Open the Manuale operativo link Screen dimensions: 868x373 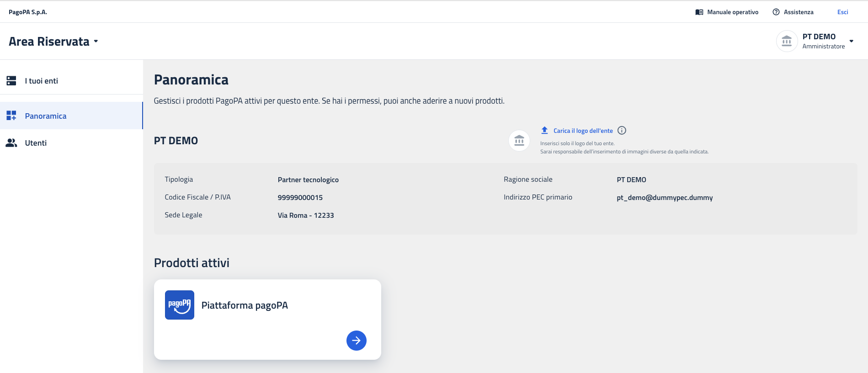pos(733,12)
